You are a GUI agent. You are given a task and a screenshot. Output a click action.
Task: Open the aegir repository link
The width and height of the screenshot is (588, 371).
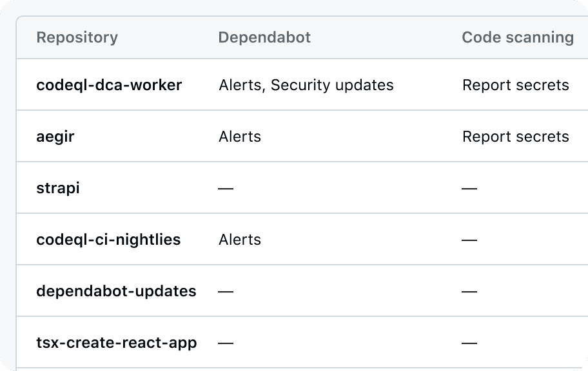55,137
